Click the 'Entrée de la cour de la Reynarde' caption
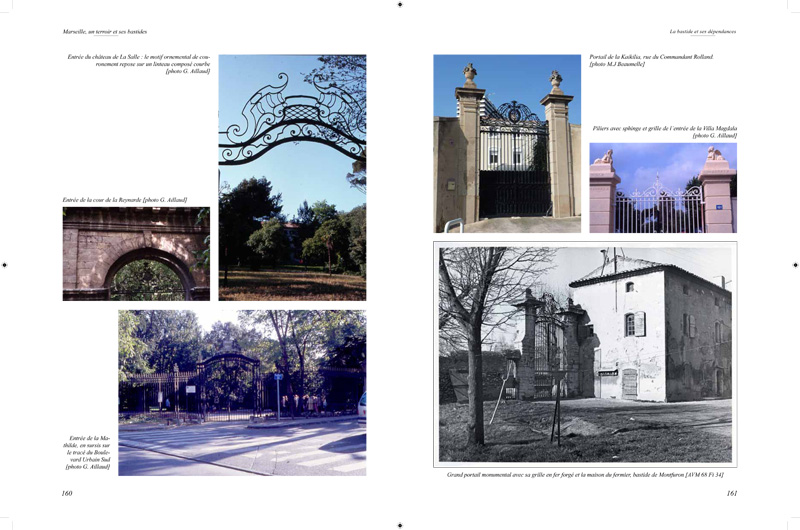 pos(125,200)
